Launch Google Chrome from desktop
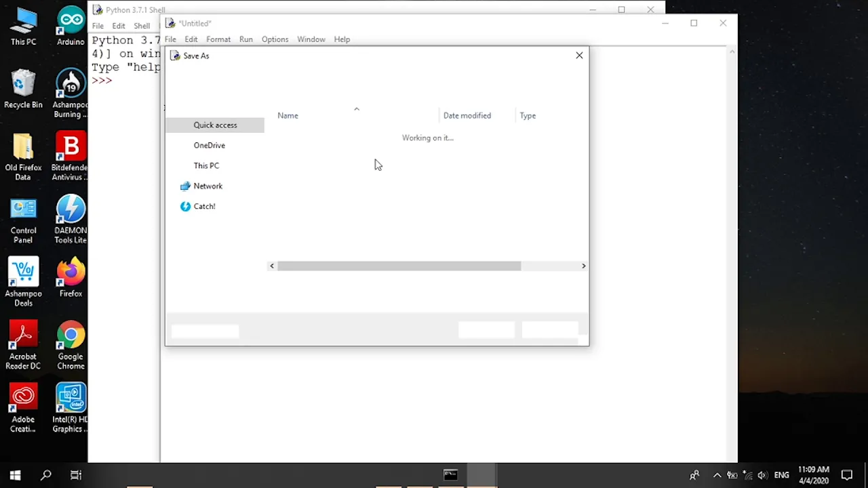 (71, 346)
